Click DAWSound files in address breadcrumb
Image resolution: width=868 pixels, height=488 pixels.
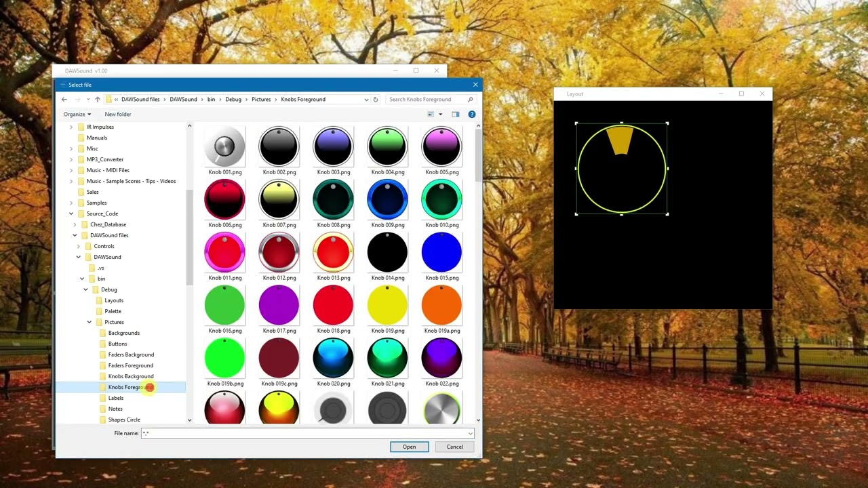tap(140, 100)
